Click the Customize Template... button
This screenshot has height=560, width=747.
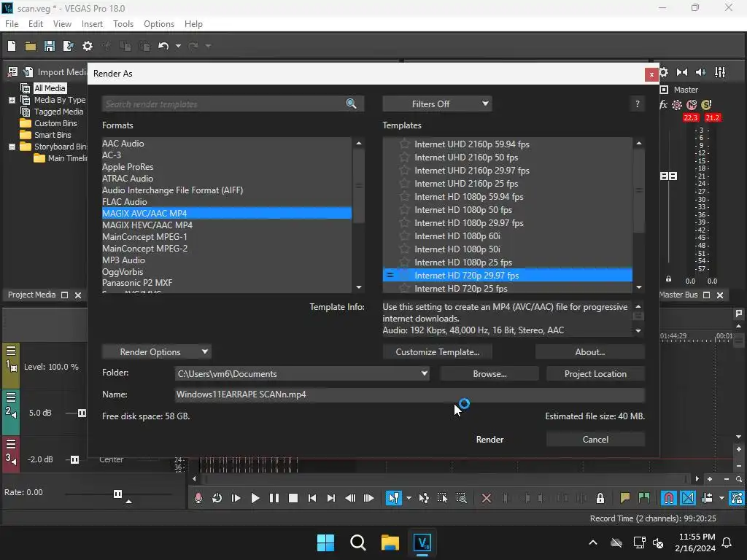pyautogui.click(x=438, y=352)
